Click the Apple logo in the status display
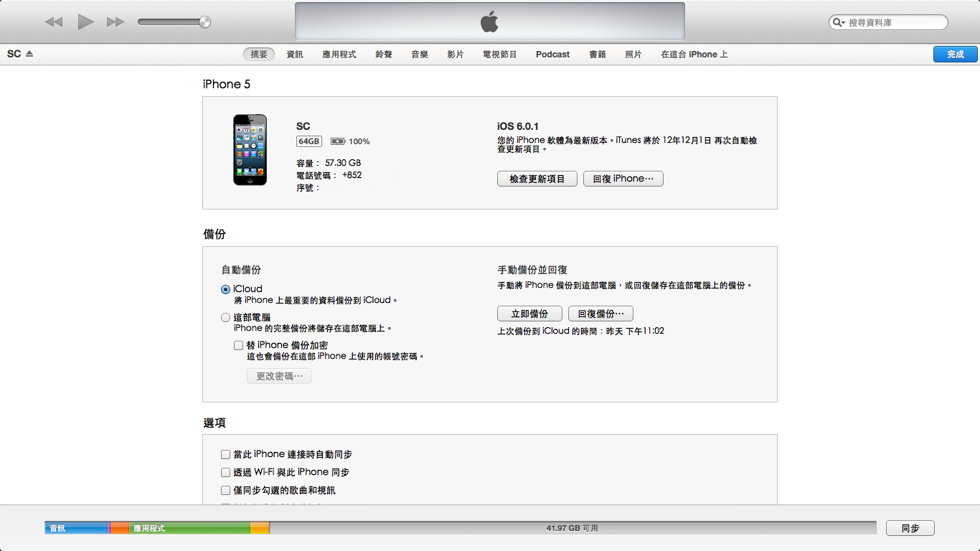The image size is (980, 551). (489, 22)
